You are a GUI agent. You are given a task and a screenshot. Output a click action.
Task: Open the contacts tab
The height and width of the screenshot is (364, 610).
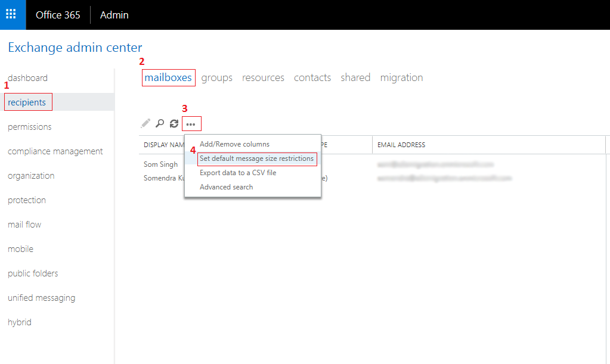click(312, 77)
